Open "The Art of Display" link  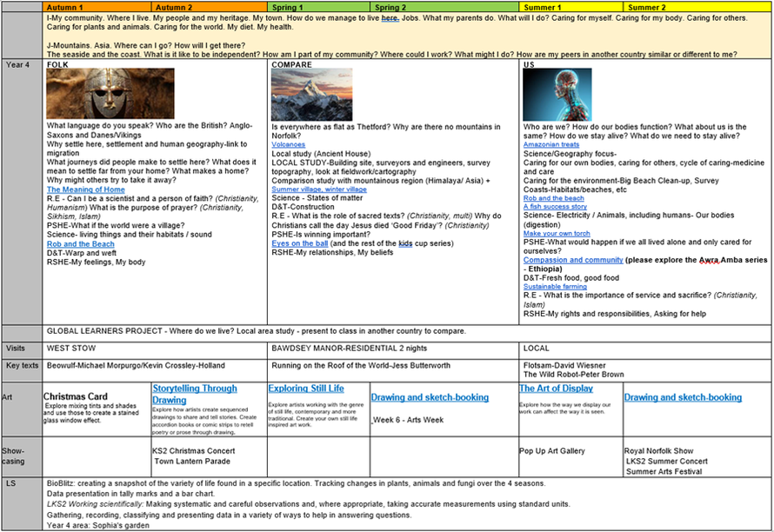556,389
